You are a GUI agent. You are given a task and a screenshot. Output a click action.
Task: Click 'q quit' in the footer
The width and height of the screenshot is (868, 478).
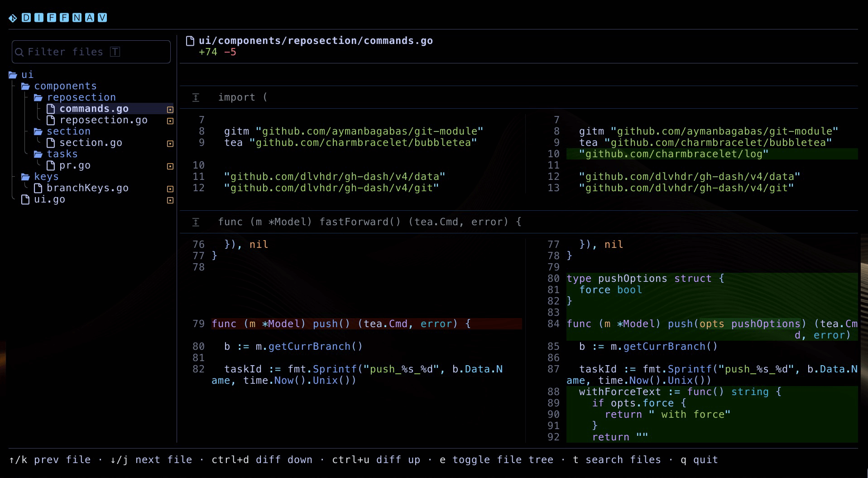point(699,460)
